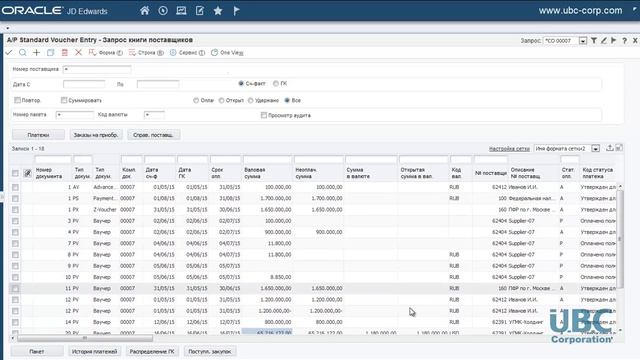Click the Поступл. закупок button

point(210,351)
